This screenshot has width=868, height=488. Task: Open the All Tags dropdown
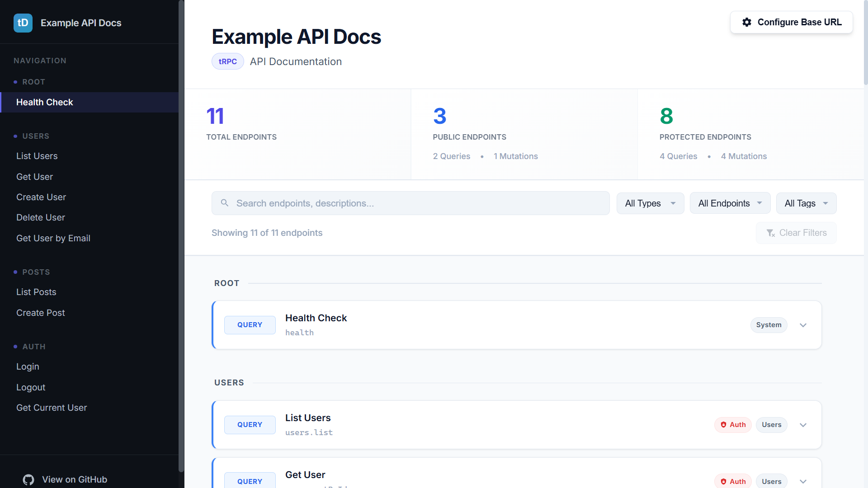(806, 203)
